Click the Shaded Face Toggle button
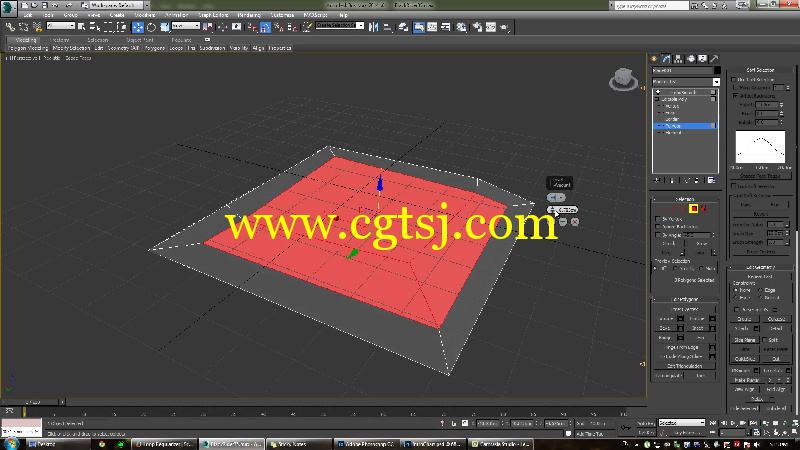This screenshot has height=450, width=800. [x=760, y=176]
